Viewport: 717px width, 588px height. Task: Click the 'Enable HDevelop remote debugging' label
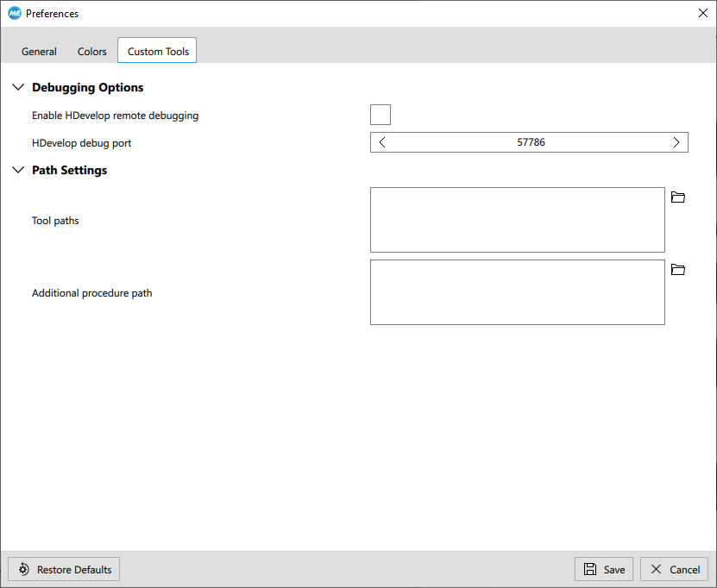point(116,116)
